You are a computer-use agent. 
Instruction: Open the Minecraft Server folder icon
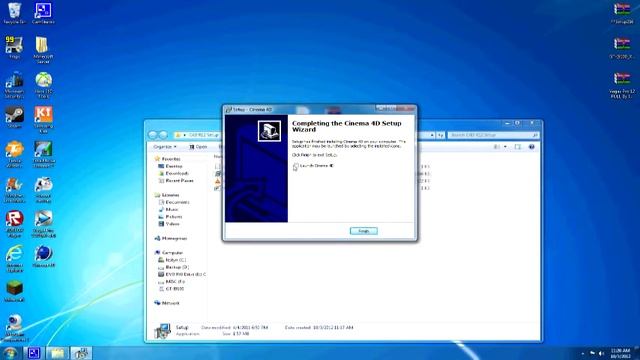click(x=43, y=50)
